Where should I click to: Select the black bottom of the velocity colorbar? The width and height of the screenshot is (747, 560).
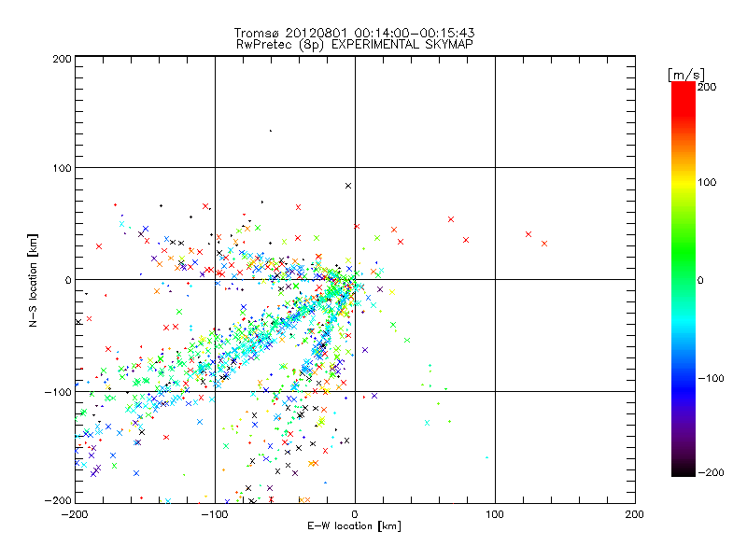click(684, 469)
